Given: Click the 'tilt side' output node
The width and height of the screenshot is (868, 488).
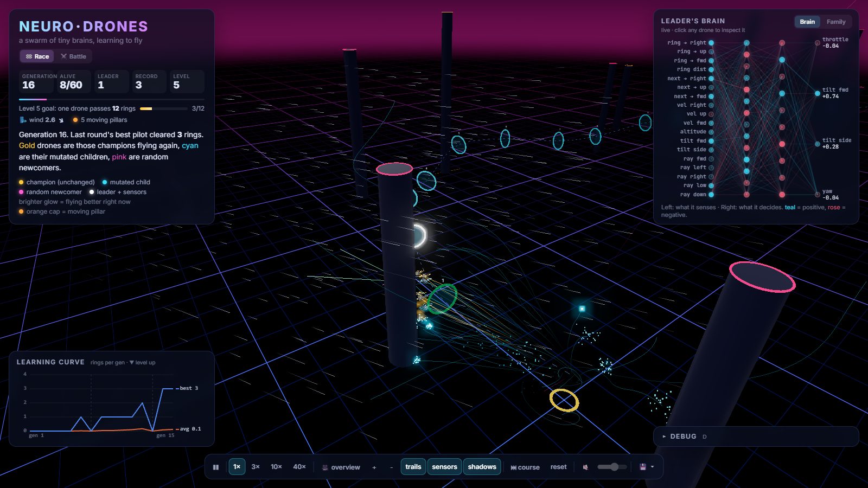Looking at the screenshot, I should point(817,144).
